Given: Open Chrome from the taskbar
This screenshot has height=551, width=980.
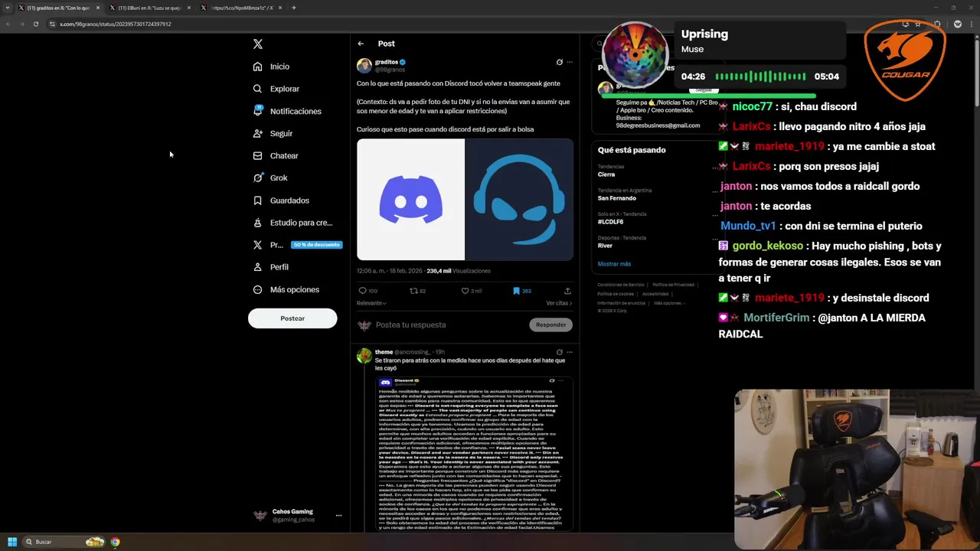Looking at the screenshot, I should (115, 542).
